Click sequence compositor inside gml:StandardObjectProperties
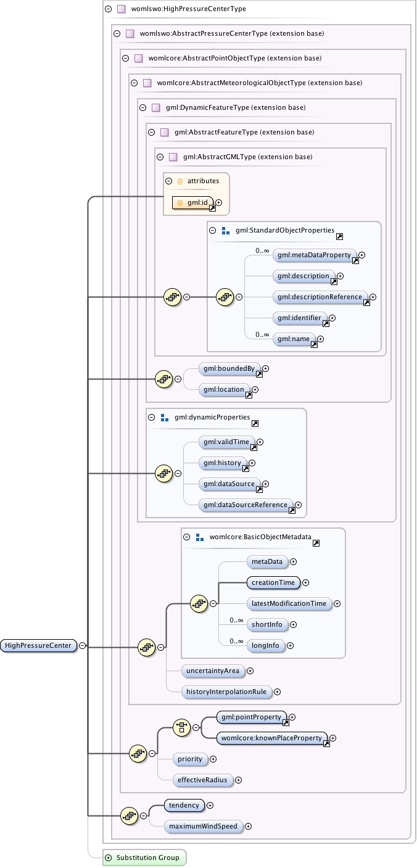 point(225,297)
